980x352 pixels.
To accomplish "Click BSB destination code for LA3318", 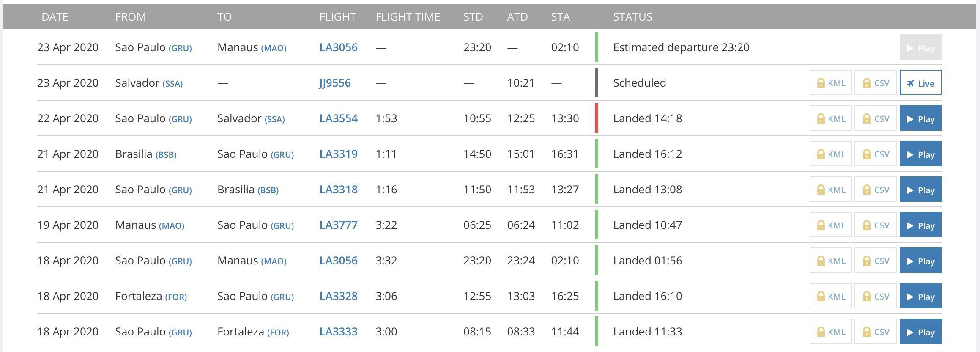I will tap(268, 190).
